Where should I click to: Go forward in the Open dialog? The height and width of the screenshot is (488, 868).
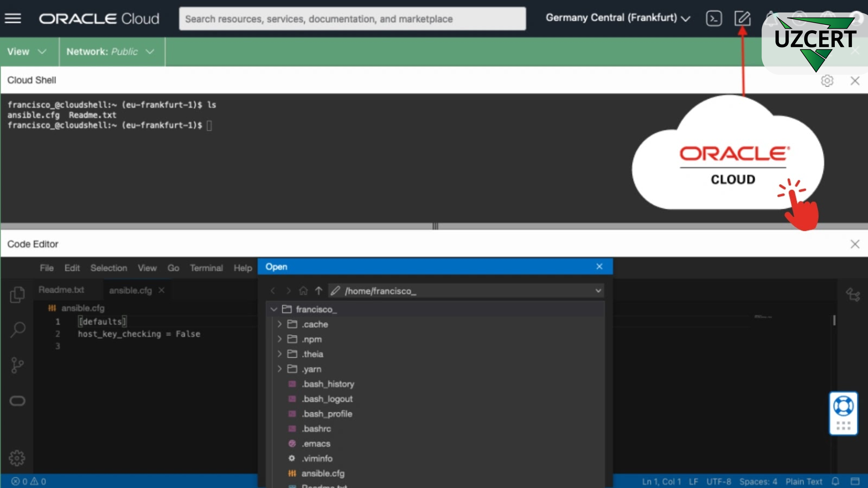tap(288, 291)
